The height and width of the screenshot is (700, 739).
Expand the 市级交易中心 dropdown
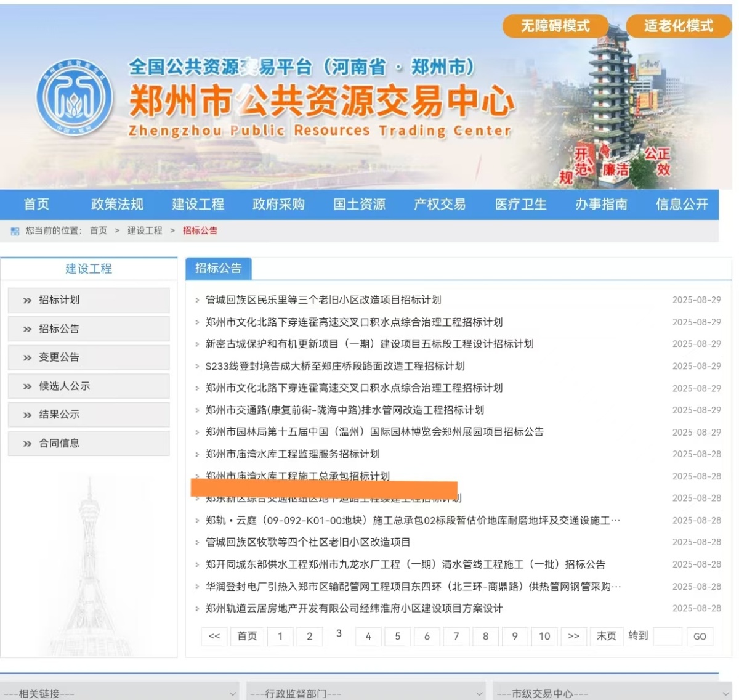pyautogui.click(x=612, y=693)
